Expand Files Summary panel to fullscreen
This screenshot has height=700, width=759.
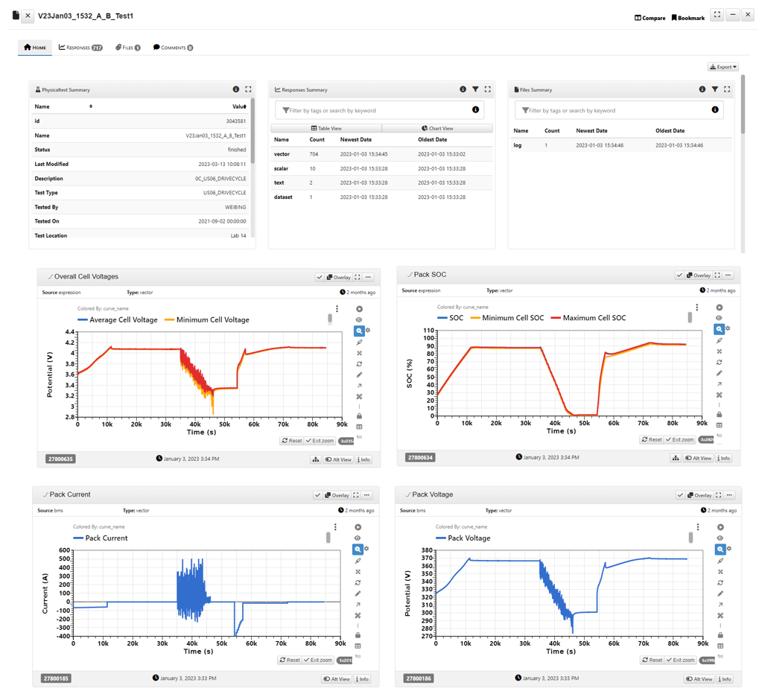pos(726,89)
